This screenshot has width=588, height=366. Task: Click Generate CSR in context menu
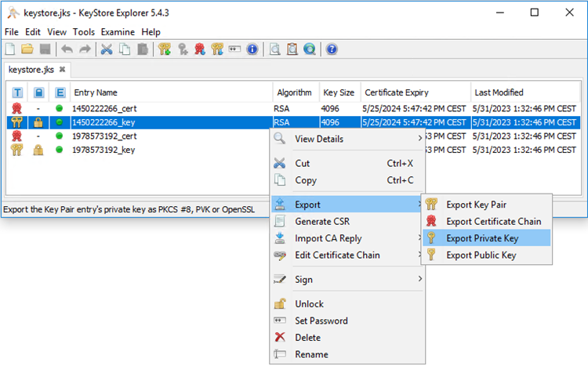pos(322,221)
